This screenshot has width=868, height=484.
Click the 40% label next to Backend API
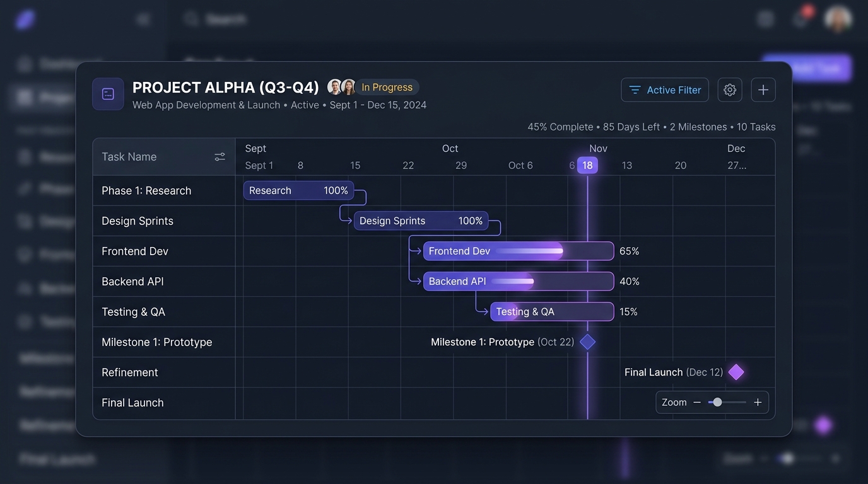click(x=630, y=281)
